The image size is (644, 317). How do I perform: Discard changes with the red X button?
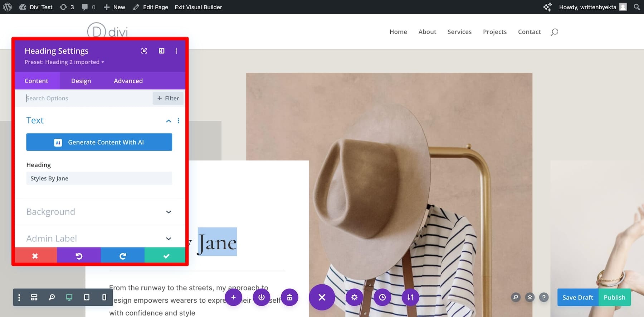pos(35,256)
